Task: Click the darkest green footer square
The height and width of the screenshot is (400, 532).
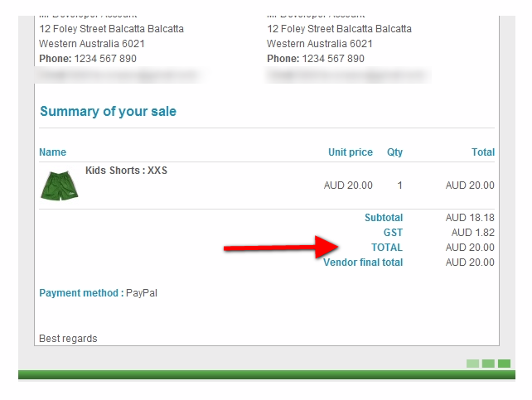Action: [504, 364]
